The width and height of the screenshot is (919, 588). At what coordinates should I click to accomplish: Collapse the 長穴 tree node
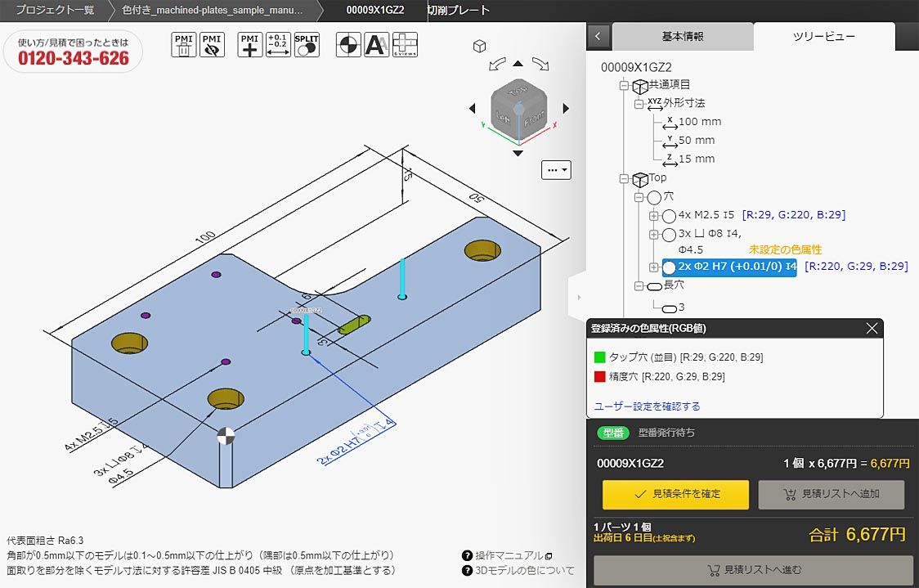pyautogui.click(x=639, y=285)
